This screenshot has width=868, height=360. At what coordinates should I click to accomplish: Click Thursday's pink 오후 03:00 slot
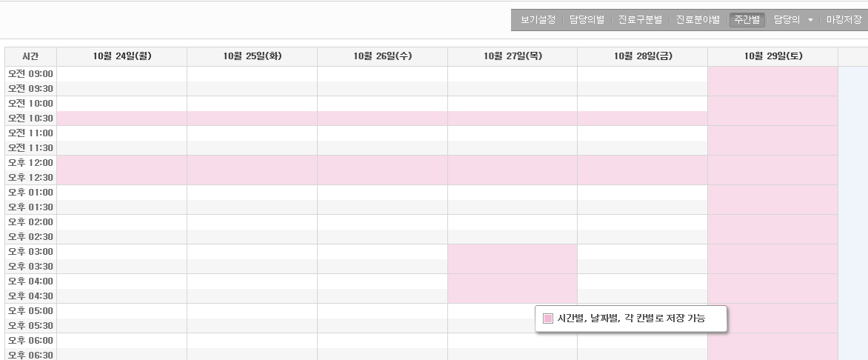click(513, 252)
